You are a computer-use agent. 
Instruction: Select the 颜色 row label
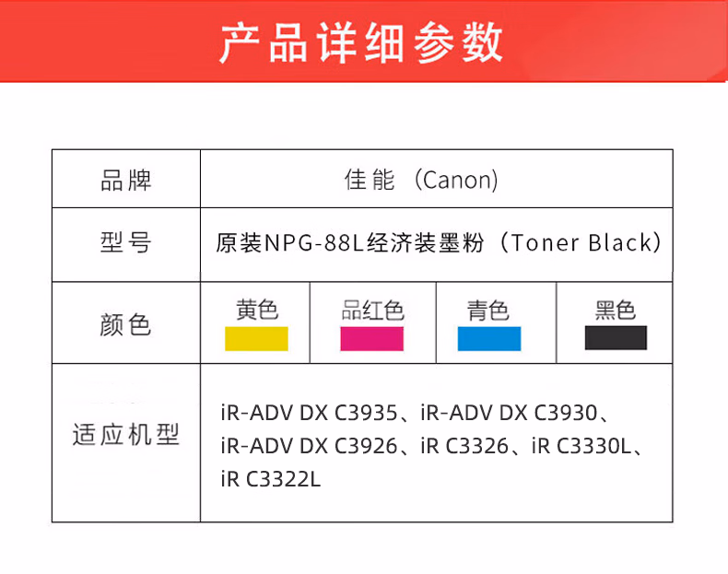pyautogui.click(x=125, y=324)
